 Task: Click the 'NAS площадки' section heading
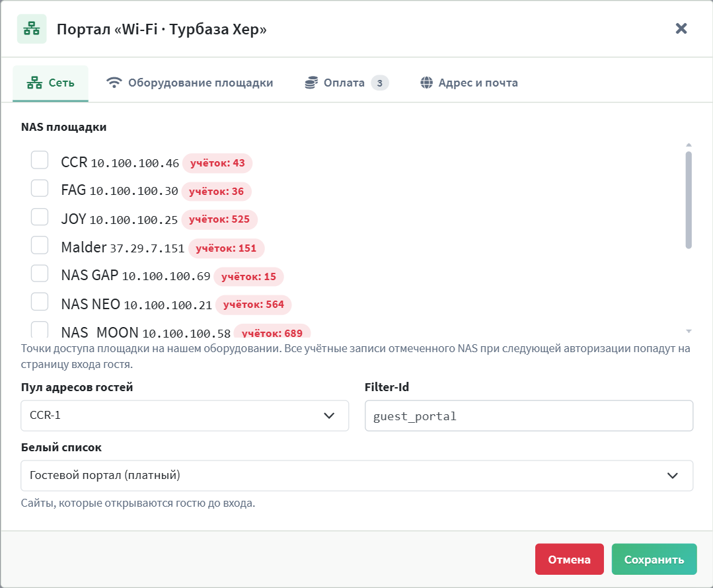coord(63,127)
